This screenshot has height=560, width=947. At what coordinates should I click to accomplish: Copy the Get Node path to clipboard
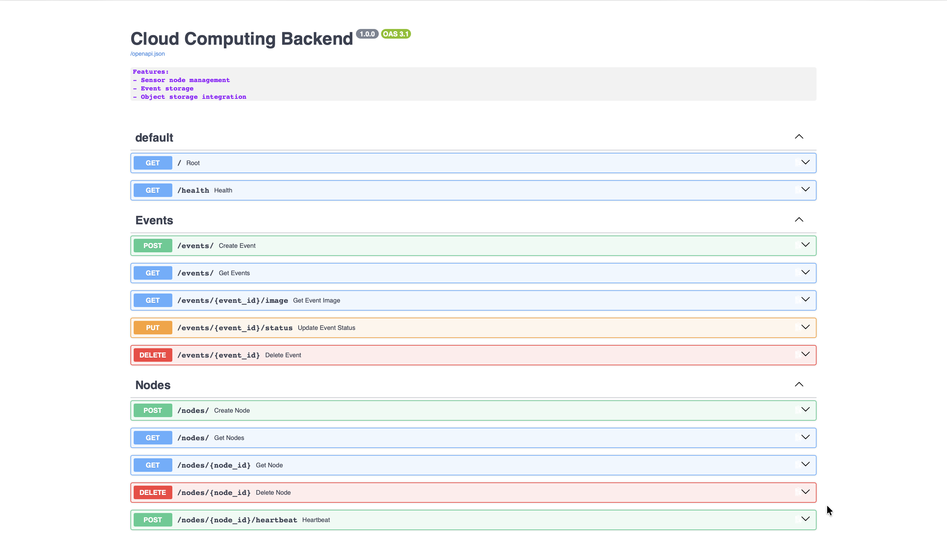pos(798,465)
